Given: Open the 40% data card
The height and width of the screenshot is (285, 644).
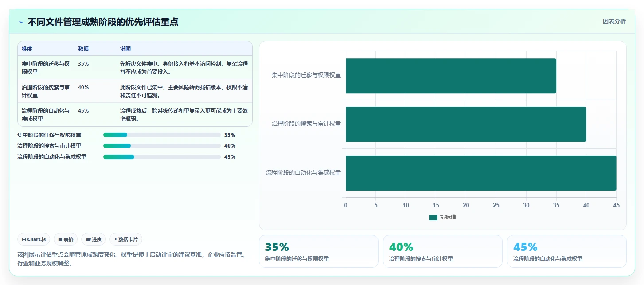Looking at the screenshot, I should (443, 251).
